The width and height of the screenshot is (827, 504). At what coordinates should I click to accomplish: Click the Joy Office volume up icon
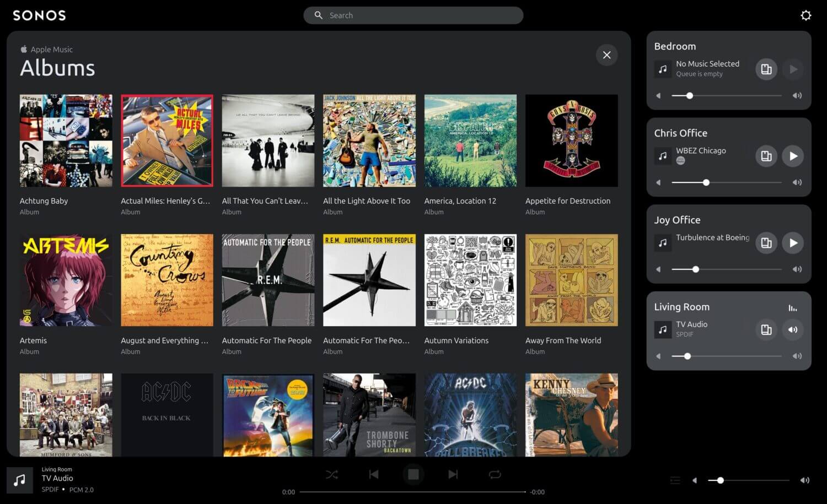coord(797,269)
